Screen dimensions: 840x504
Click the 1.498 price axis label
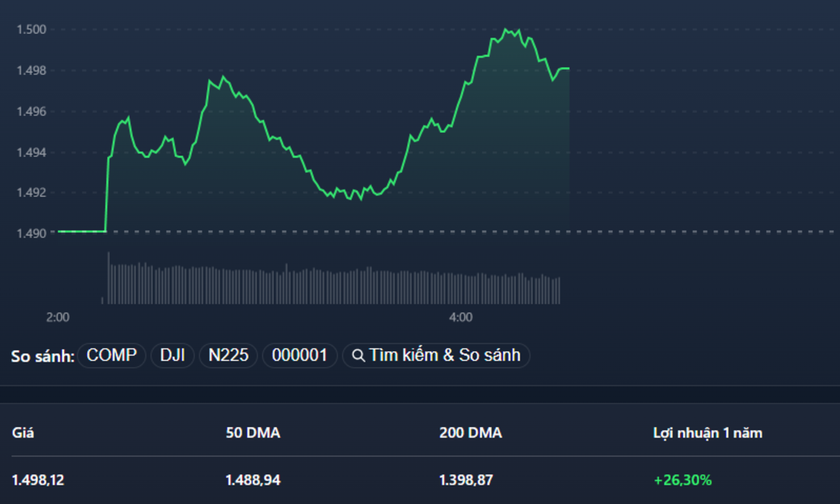point(32,70)
